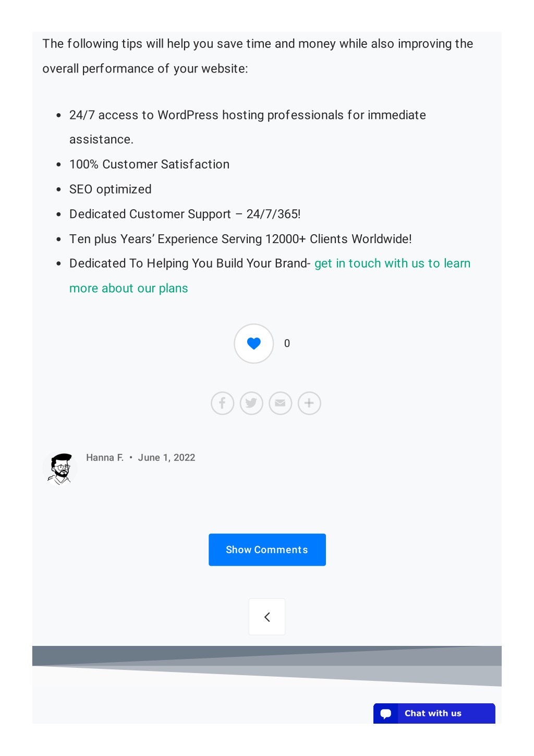Share the post on Twitter
Image resolution: width=534 pixels, height=756 pixels.
click(251, 403)
